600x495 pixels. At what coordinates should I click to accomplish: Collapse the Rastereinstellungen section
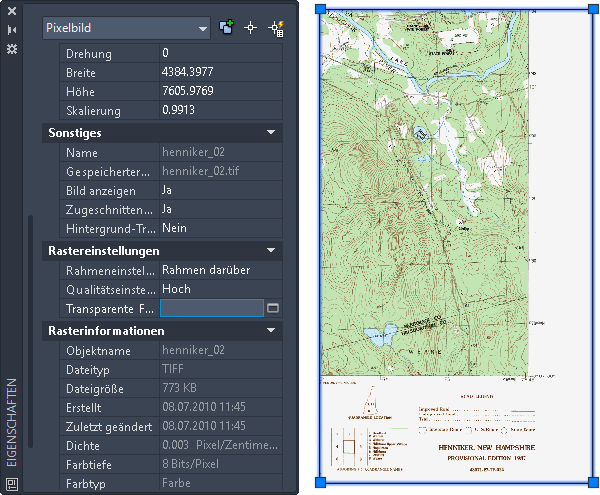(x=271, y=251)
